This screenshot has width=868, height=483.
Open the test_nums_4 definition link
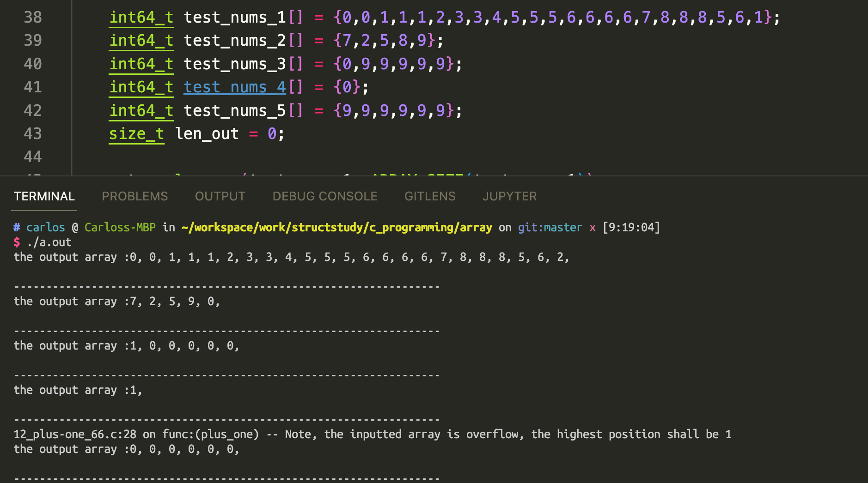(234, 87)
